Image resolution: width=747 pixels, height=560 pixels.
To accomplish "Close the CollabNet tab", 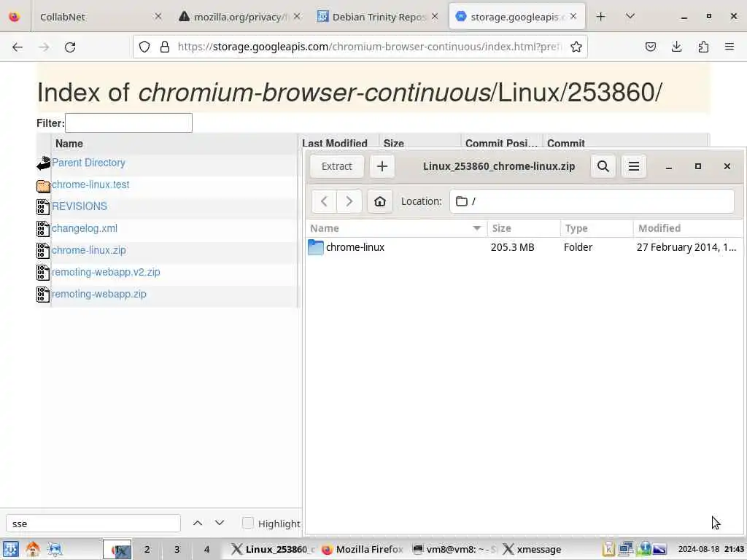I will 158,17.
